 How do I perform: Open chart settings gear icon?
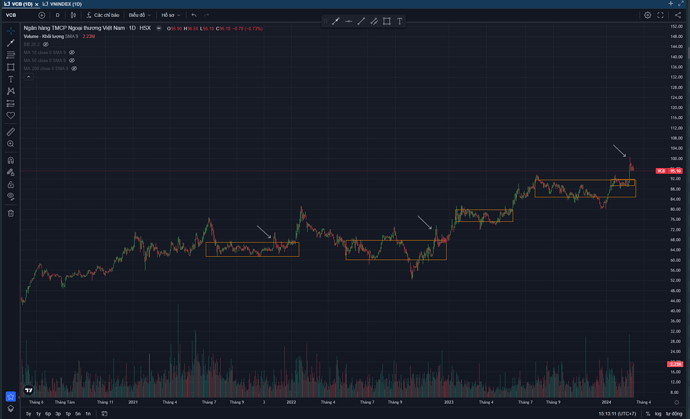pyautogui.click(x=648, y=15)
